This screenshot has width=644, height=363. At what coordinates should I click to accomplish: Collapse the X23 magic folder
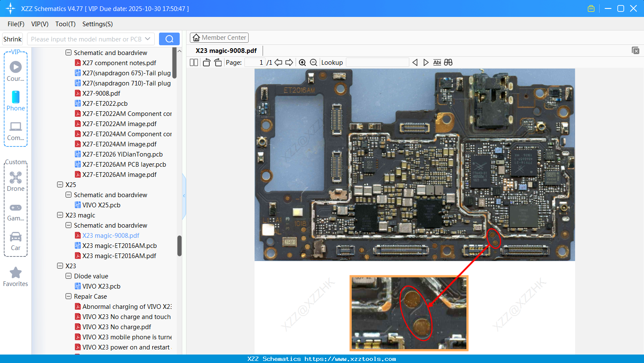point(60,215)
